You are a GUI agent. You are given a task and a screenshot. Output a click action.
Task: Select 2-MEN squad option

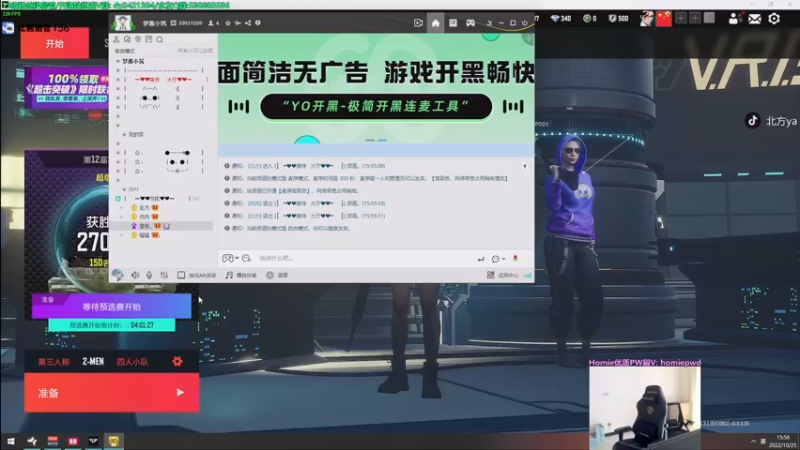93,362
